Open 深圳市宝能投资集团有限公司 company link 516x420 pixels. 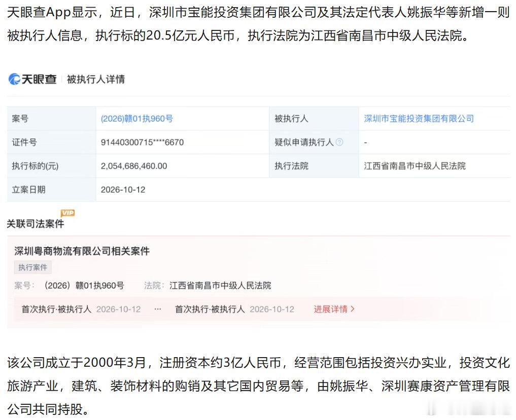[419, 118]
